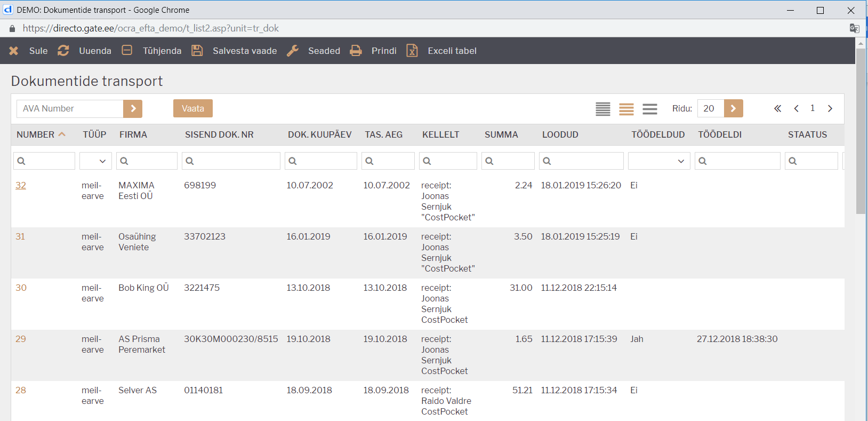Click the Vaata button
This screenshot has height=421, width=868.
tap(193, 108)
